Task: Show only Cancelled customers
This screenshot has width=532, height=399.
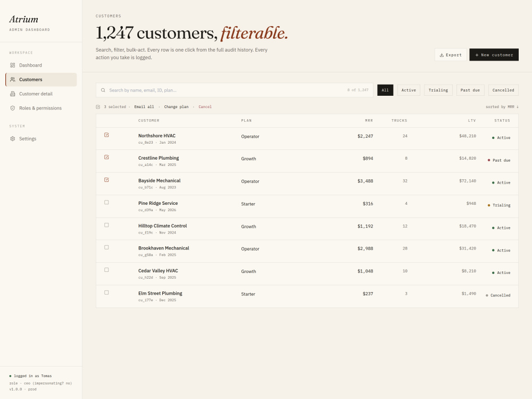Action: pos(503,90)
